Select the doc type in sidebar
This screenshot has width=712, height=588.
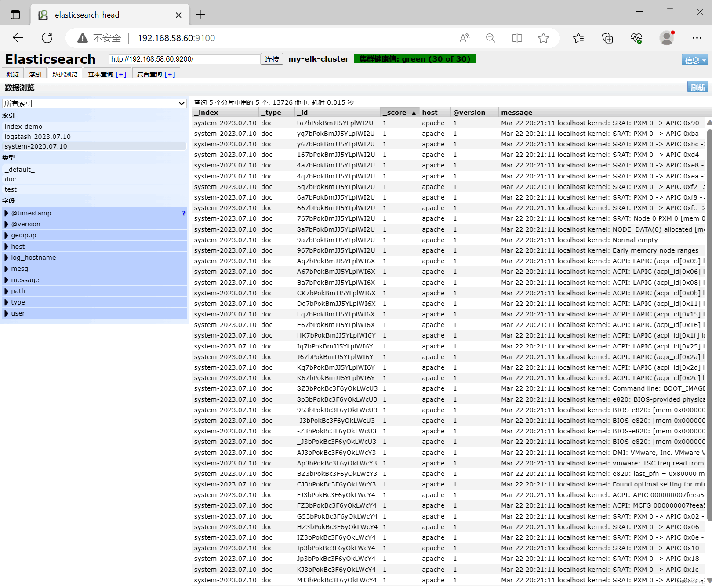[94, 179]
